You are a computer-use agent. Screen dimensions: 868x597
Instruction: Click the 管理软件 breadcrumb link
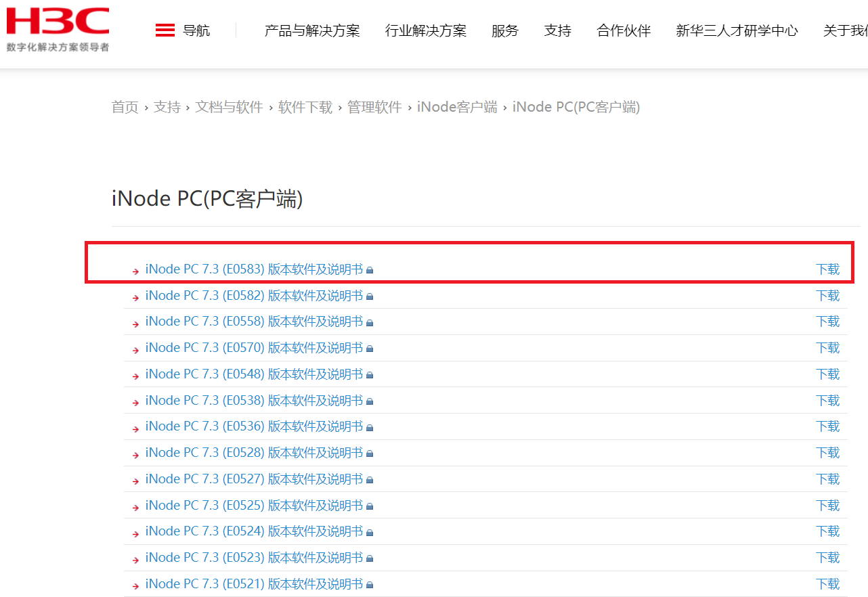374,107
